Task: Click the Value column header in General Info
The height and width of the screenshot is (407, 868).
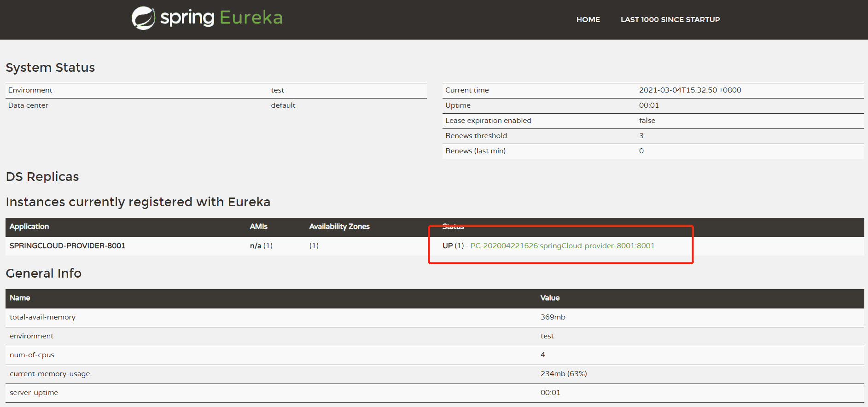Action: pos(550,298)
